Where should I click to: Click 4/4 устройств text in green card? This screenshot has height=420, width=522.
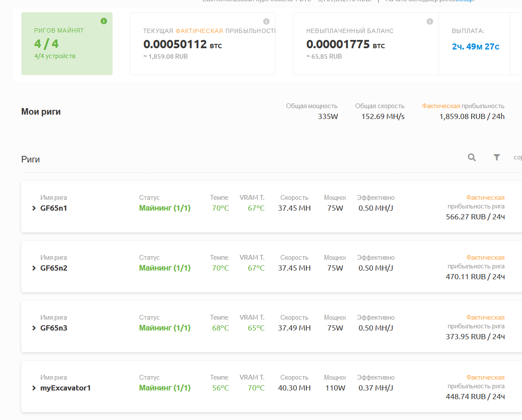(x=55, y=56)
